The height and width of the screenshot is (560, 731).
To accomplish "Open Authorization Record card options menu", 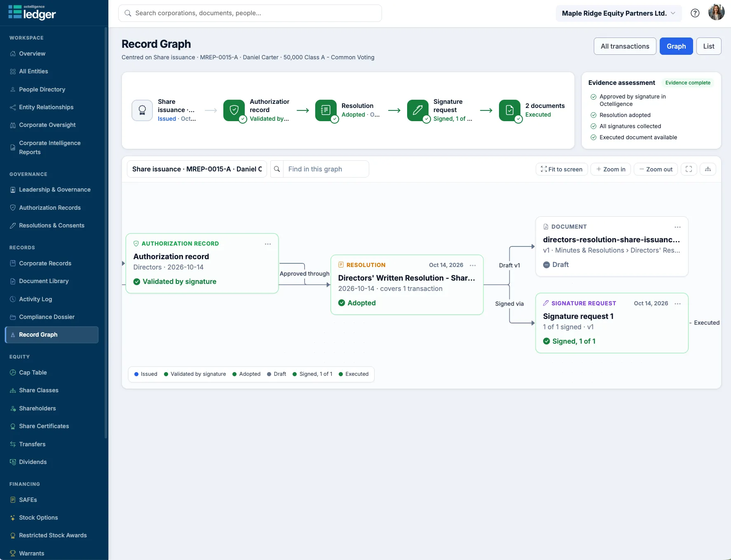I will (x=268, y=244).
